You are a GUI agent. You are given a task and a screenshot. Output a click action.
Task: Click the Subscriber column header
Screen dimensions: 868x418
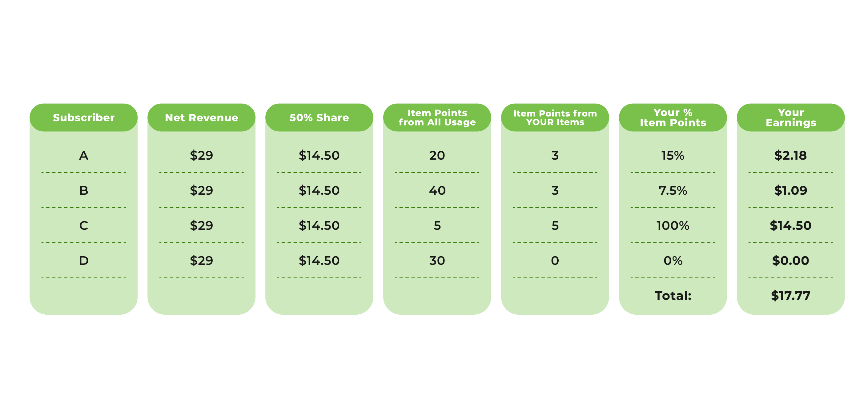[83, 117]
